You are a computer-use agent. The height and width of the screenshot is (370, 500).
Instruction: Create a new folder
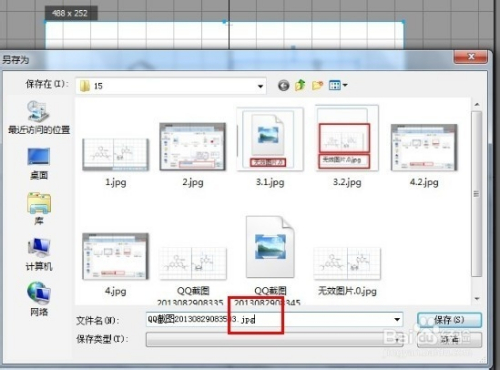click(x=317, y=85)
